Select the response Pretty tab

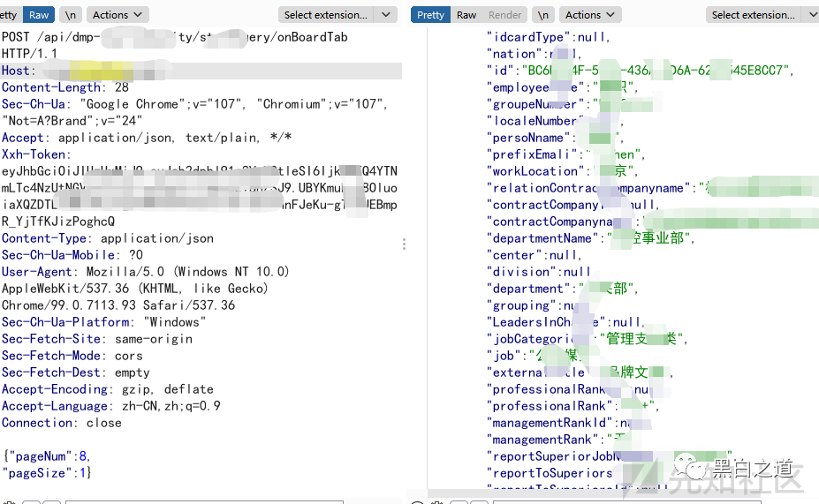(430, 15)
